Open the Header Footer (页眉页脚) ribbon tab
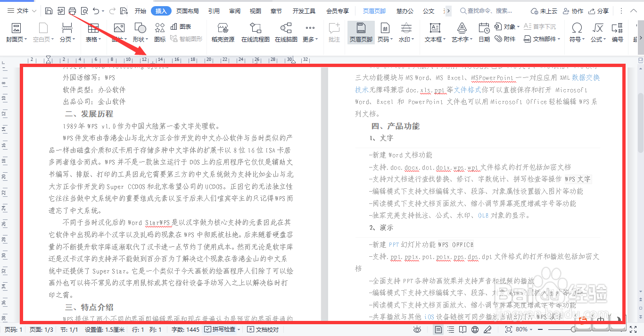This screenshot has height=336, width=644. point(374,11)
